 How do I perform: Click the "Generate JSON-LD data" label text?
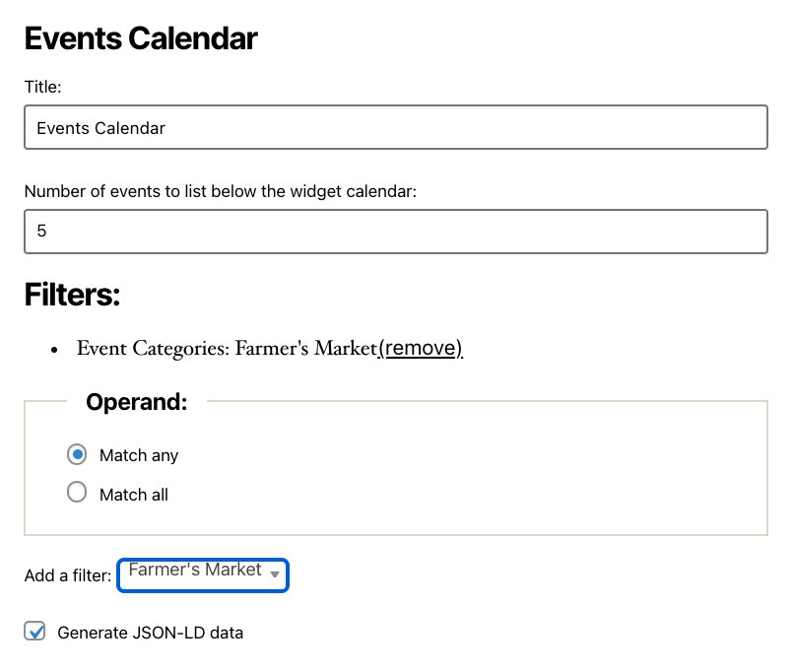click(x=150, y=633)
